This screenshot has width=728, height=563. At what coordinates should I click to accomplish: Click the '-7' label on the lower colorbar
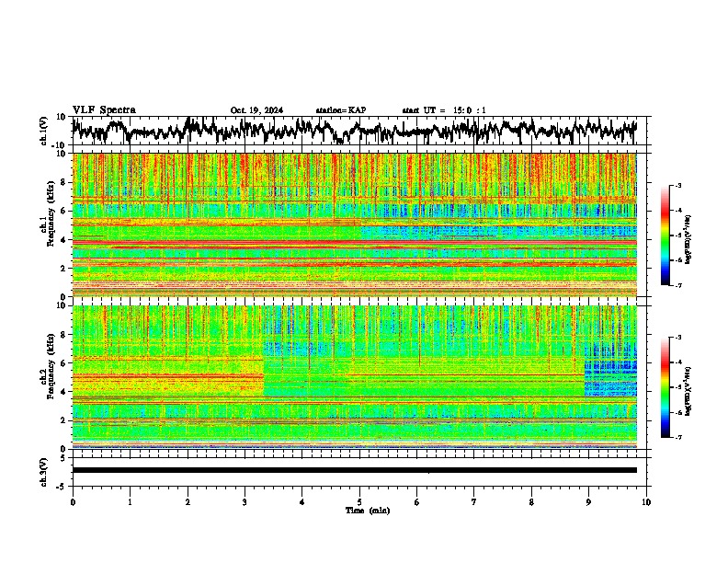678,437
